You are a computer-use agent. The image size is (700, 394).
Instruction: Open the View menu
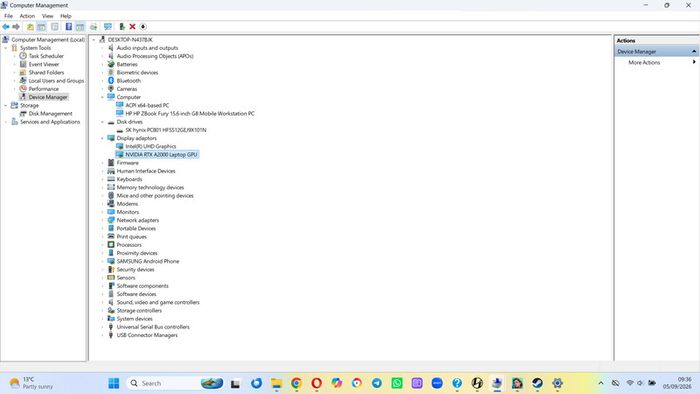click(x=47, y=16)
